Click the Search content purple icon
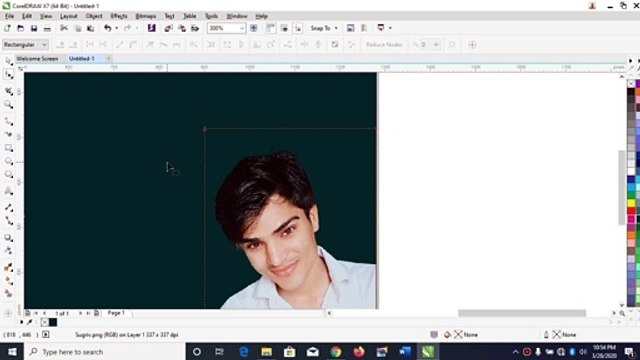 click(151, 28)
